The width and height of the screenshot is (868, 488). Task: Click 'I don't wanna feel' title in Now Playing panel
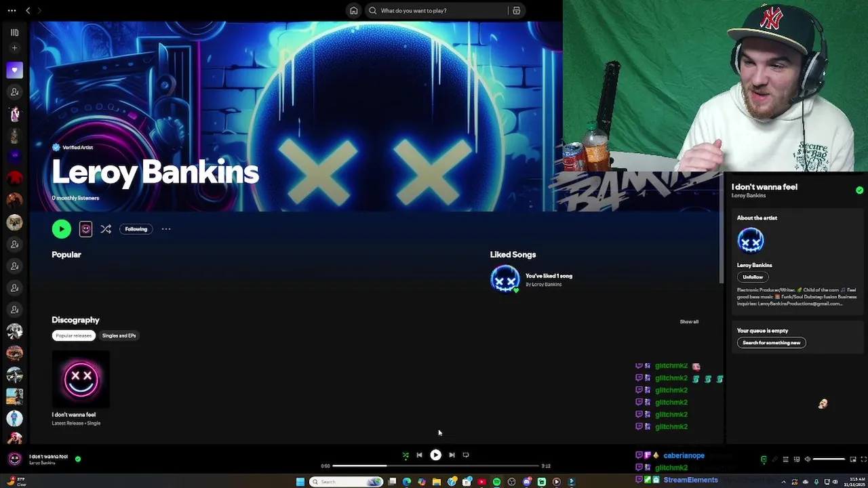click(764, 187)
